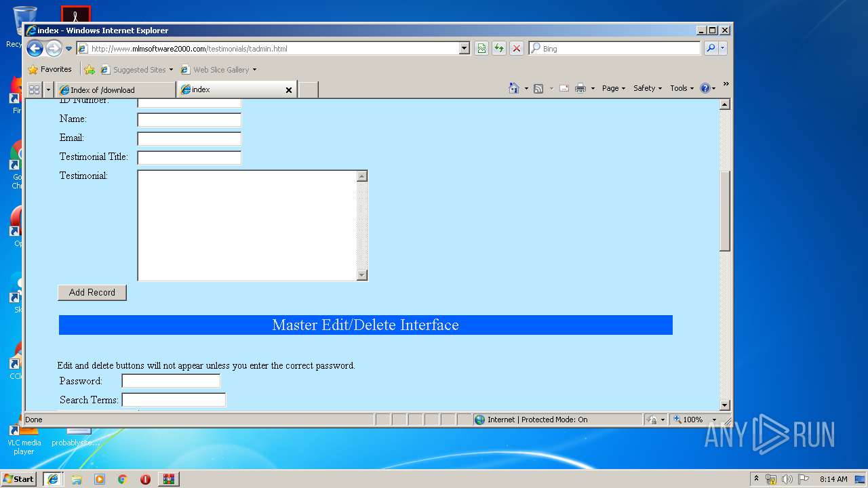Screen dimensions: 868x488
Task: Open Suggested Sites link
Action: (136, 69)
